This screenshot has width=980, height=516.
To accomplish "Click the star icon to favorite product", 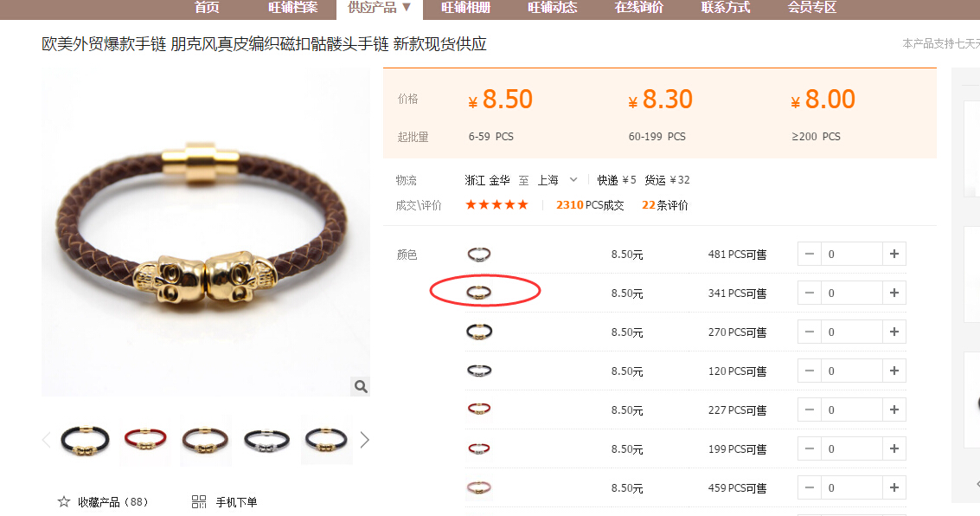I will coord(64,501).
